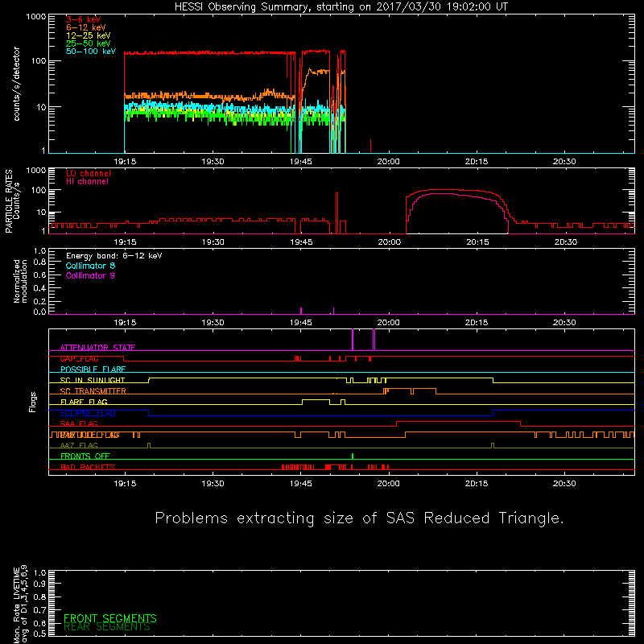This screenshot has height=644, width=644.
Task: Select the blue ECLIPSE_FLAG label
Action: tap(88, 413)
